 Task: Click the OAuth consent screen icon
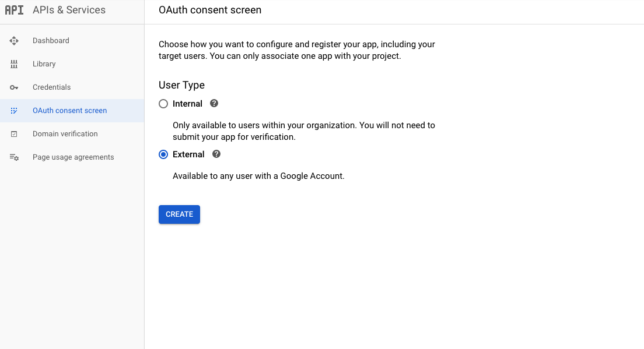tap(14, 111)
